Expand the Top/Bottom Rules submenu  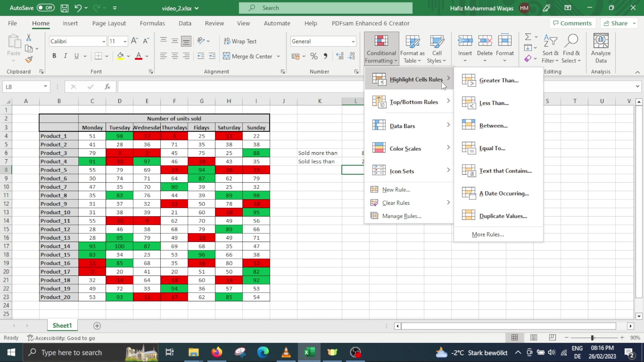[x=413, y=102]
